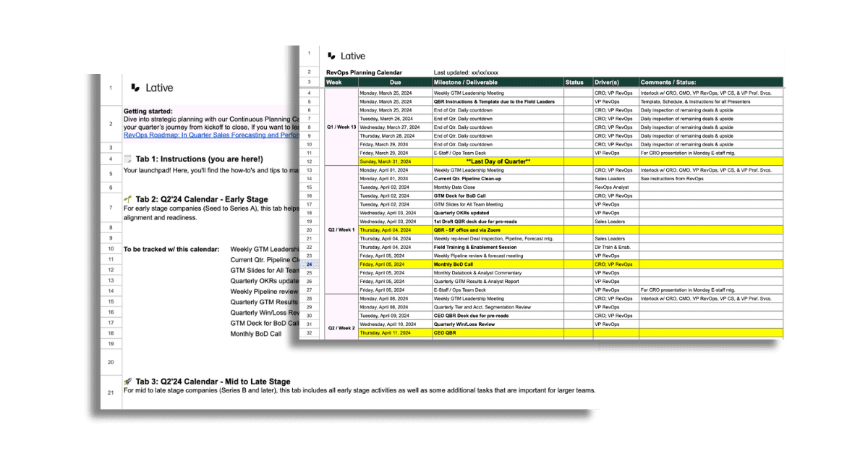Click 'Tuesday, March 26, 2024' date cell

(394, 119)
